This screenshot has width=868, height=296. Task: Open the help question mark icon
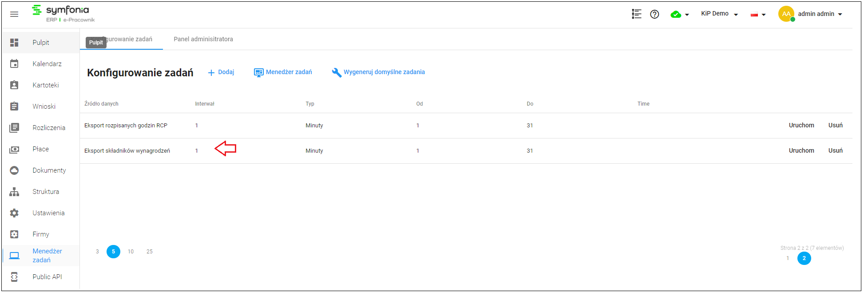coord(654,14)
